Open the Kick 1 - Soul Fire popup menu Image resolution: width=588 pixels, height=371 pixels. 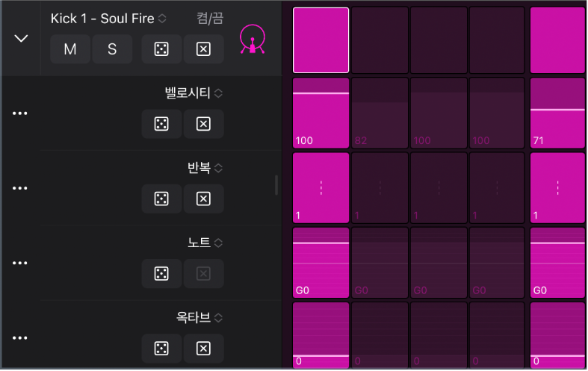pyautogui.click(x=109, y=19)
